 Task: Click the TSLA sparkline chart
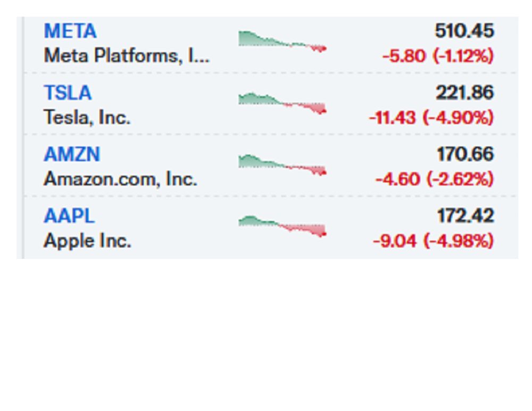282,103
